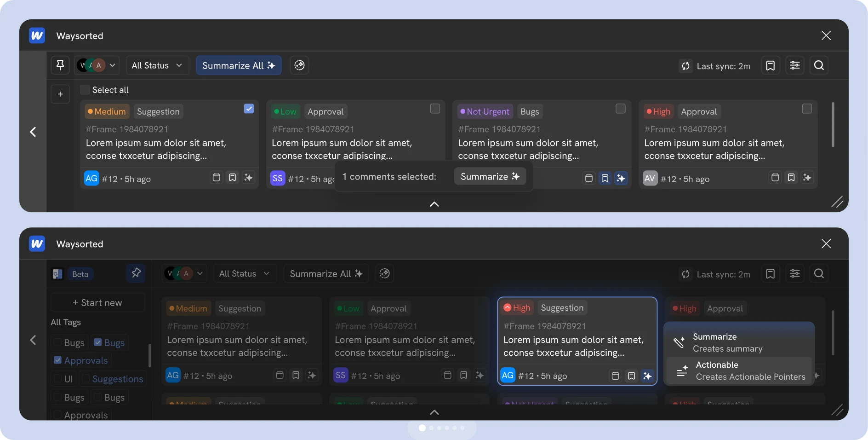Open the All Status dropdown in the lower window
The image size is (868, 440).
245,273
